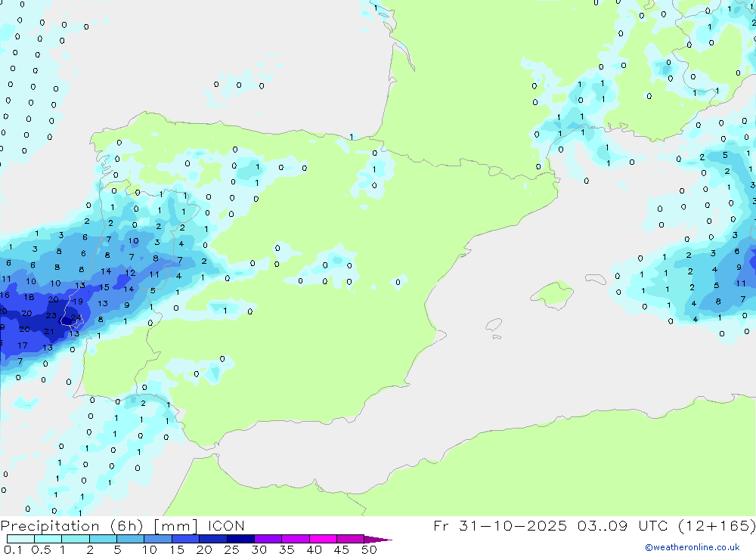
Task: Click Menorca island outline on the map
Action: pyautogui.click(x=596, y=279)
